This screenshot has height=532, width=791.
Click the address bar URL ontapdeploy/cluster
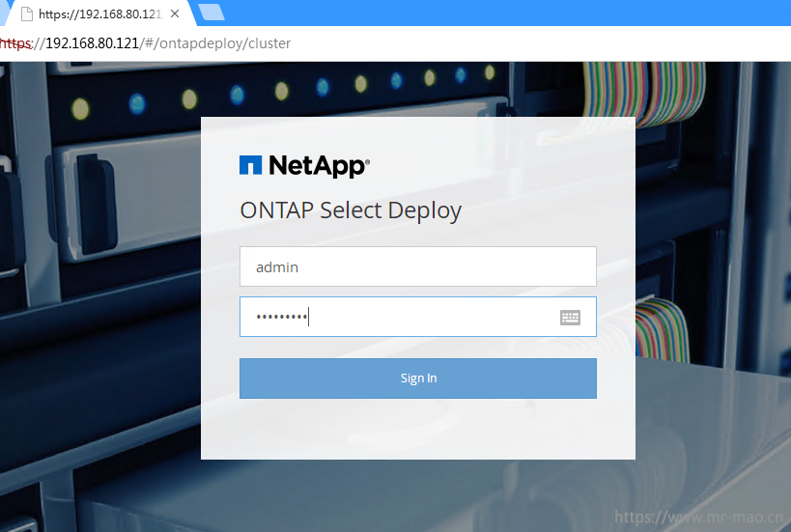pos(145,43)
